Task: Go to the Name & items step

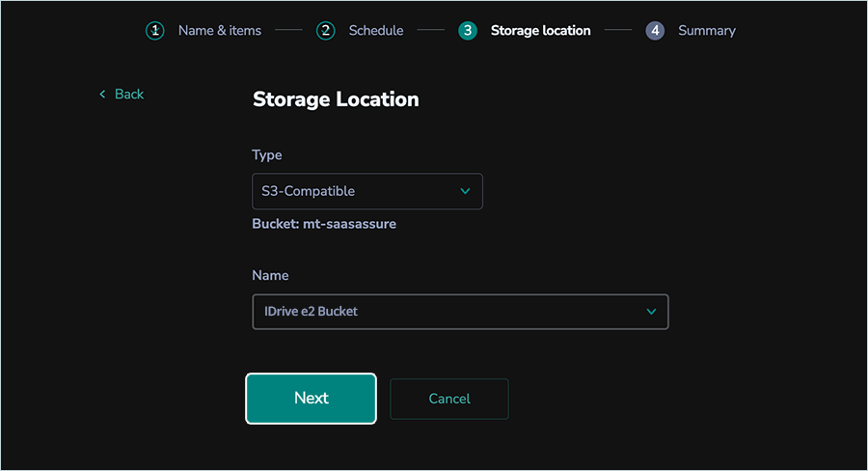Action: tap(219, 31)
